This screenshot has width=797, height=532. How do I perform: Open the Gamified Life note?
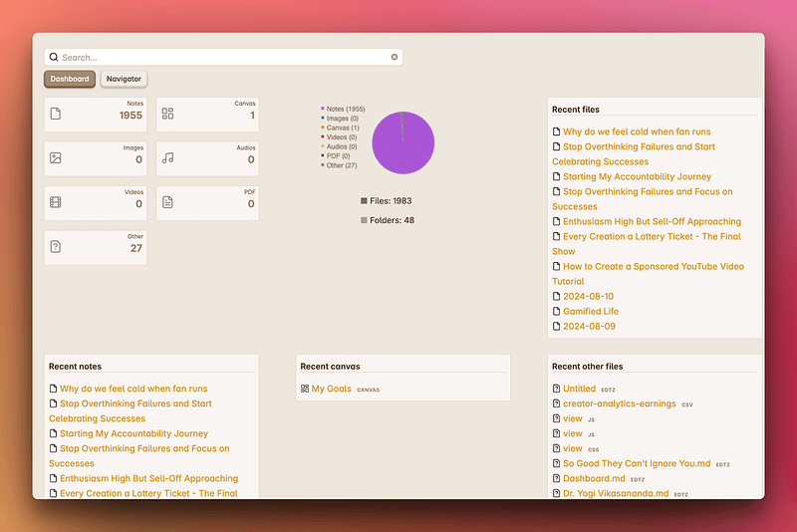pos(591,311)
